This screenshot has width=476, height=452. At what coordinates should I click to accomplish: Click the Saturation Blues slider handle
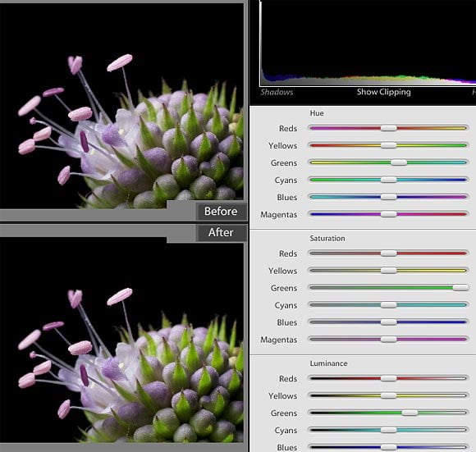388,322
